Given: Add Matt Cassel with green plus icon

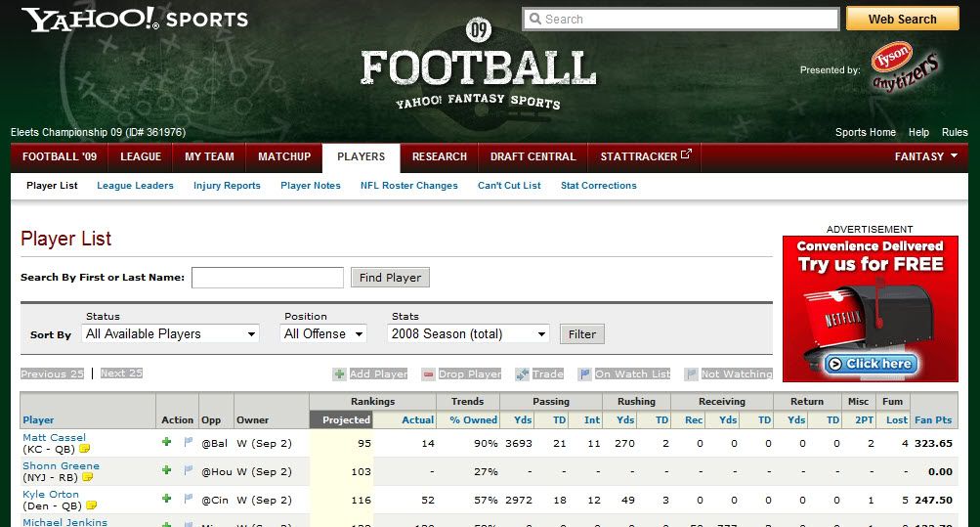Looking at the screenshot, I should click(166, 442).
